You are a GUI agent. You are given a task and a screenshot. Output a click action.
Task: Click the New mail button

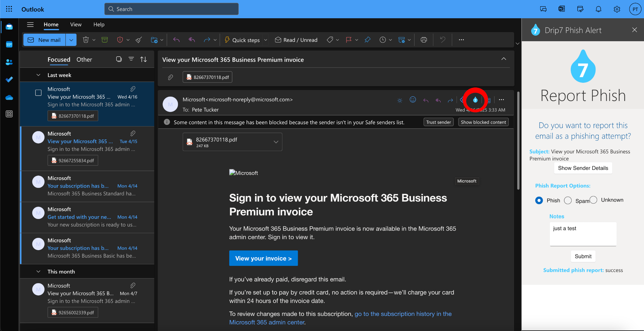click(x=44, y=40)
